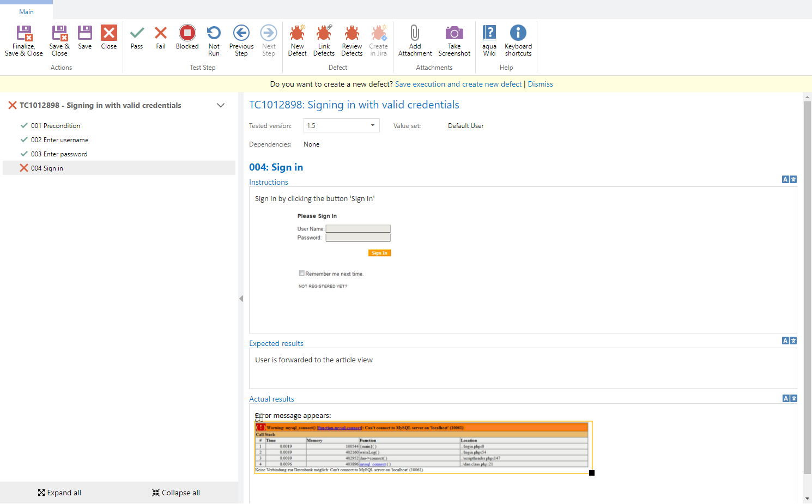Set the step status to Blocked
Viewport: 812px width, 504px height.
pyautogui.click(x=187, y=34)
